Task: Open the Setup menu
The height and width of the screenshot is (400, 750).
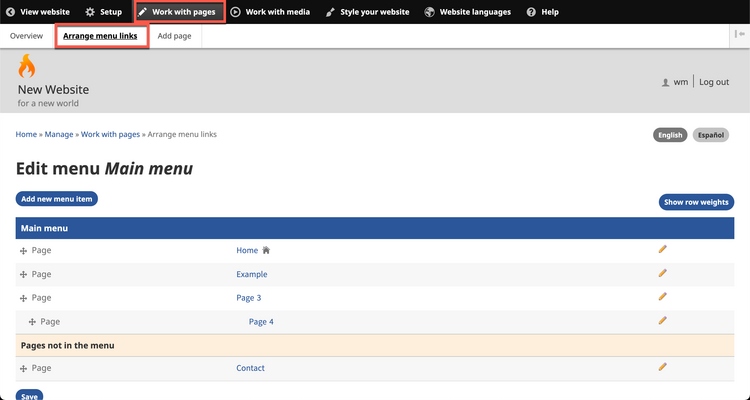Action: click(x=103, y=12)
